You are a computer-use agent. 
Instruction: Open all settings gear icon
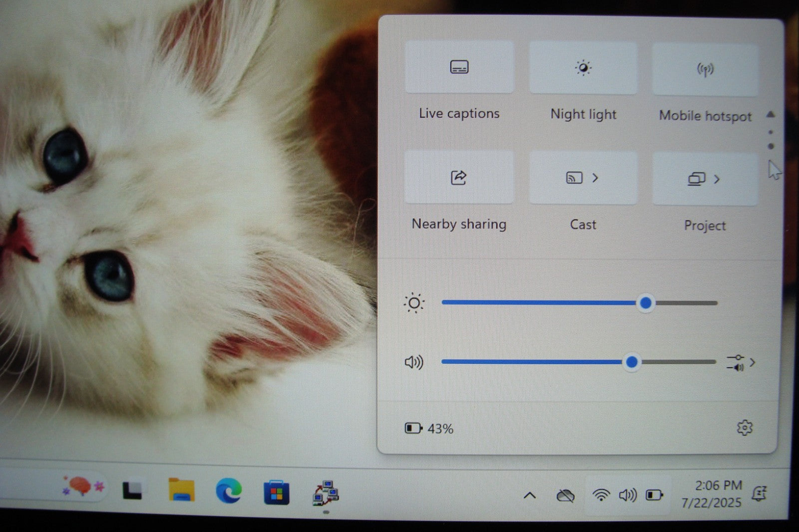click(744, 428)
